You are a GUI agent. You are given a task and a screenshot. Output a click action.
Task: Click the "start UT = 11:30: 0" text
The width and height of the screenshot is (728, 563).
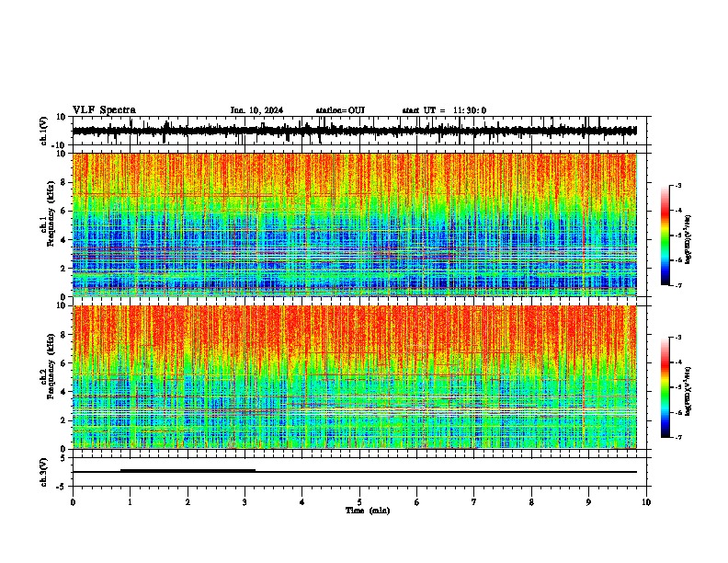pyautogui.click(x=444, y=110)
